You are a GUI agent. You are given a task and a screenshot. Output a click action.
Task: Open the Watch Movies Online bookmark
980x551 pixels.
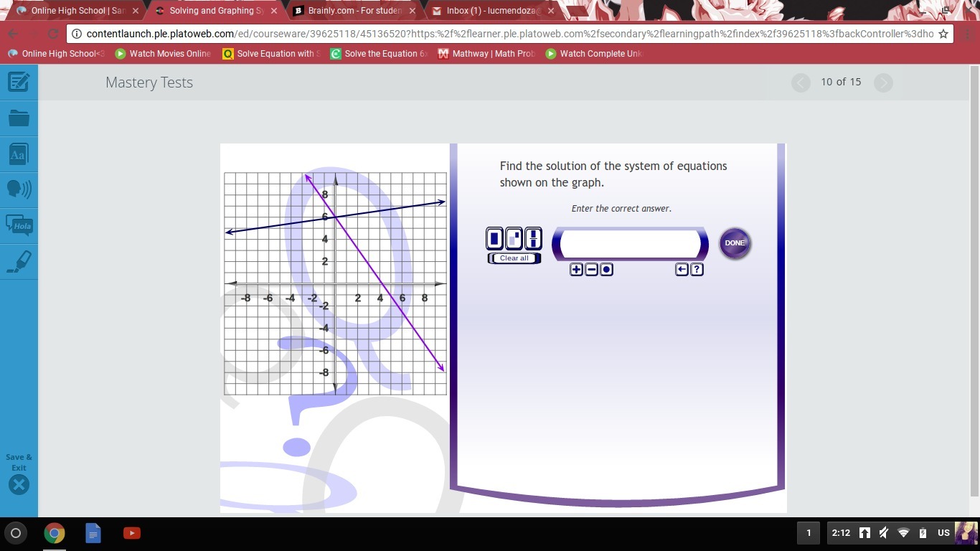click(x=163, y=54)
